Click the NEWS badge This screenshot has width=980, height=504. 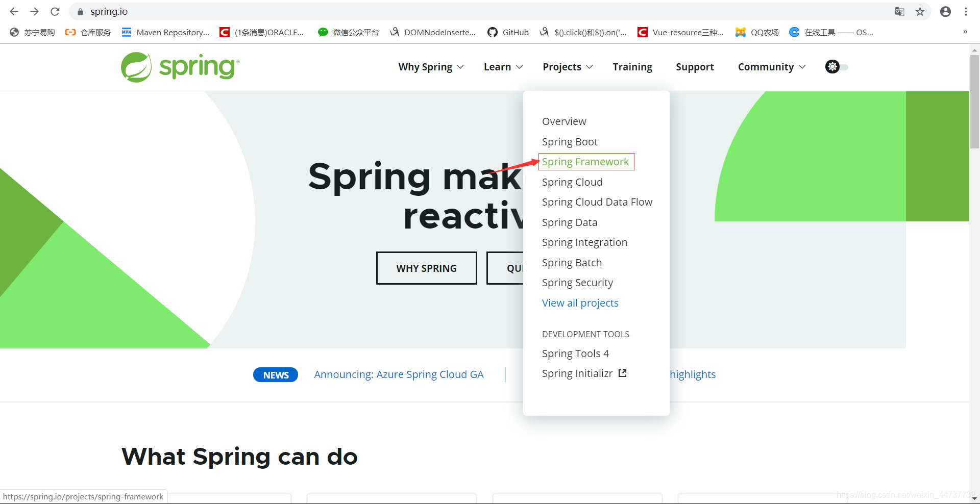(276, 375)
